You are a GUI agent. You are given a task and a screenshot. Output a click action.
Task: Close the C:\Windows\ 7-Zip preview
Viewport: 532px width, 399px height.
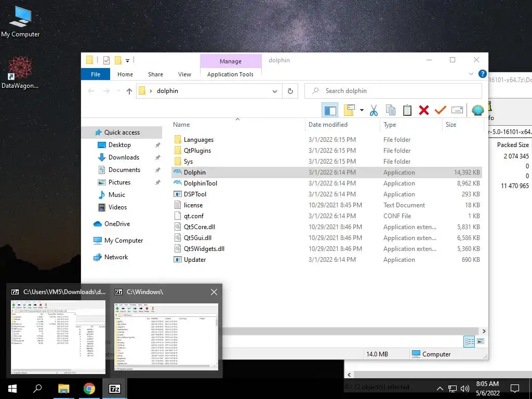tap(214, 292)
